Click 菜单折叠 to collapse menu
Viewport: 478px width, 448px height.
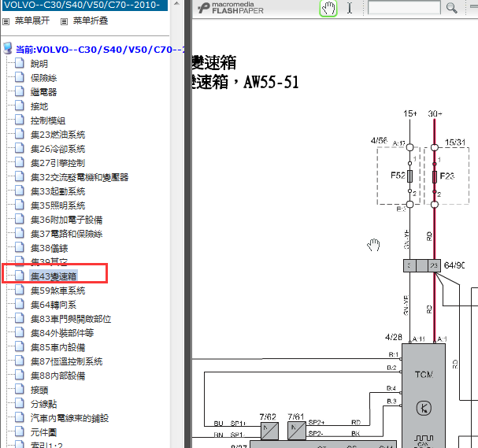[91, 20]
